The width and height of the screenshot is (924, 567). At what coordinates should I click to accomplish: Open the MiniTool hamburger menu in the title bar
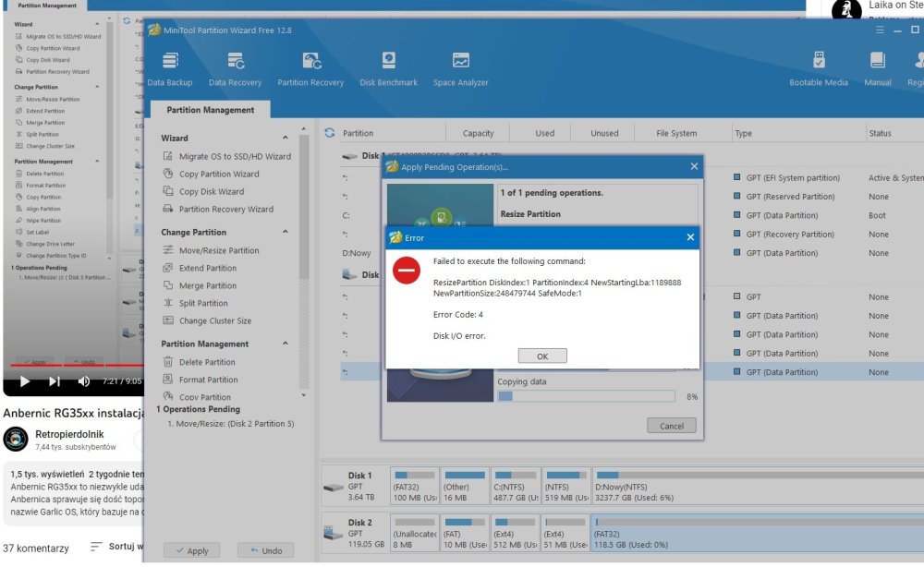click(x=880, y=30)
